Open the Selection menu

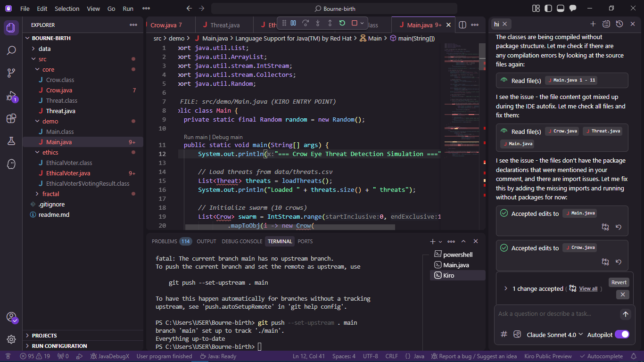(x=67, y=8)
